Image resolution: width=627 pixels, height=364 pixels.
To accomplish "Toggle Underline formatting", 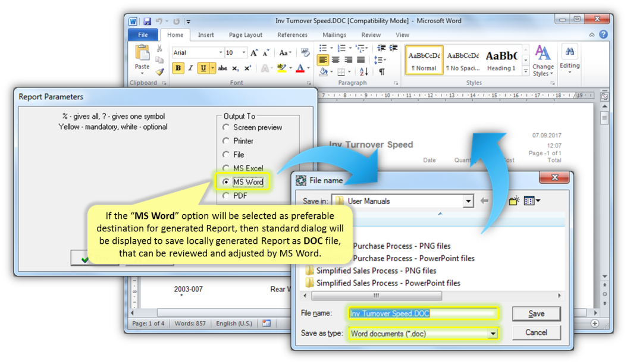I will pos(203,68).
